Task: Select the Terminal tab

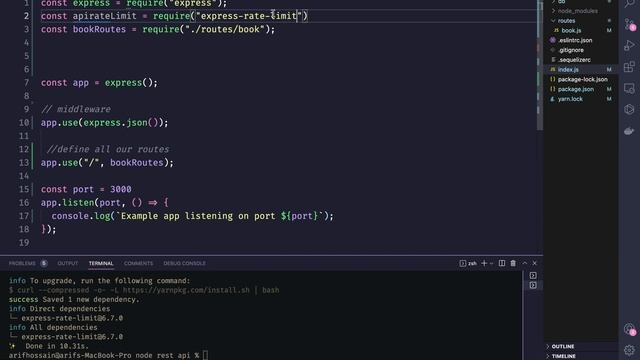Action: [x=101, y=263]
